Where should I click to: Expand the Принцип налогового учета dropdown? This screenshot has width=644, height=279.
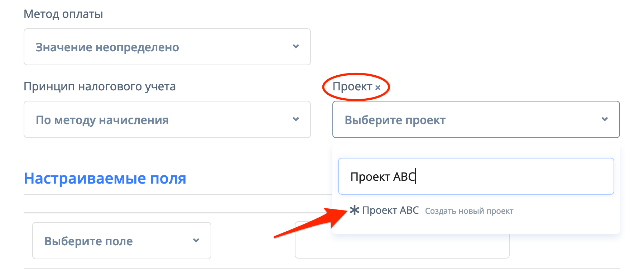click(x=167, y=119)
